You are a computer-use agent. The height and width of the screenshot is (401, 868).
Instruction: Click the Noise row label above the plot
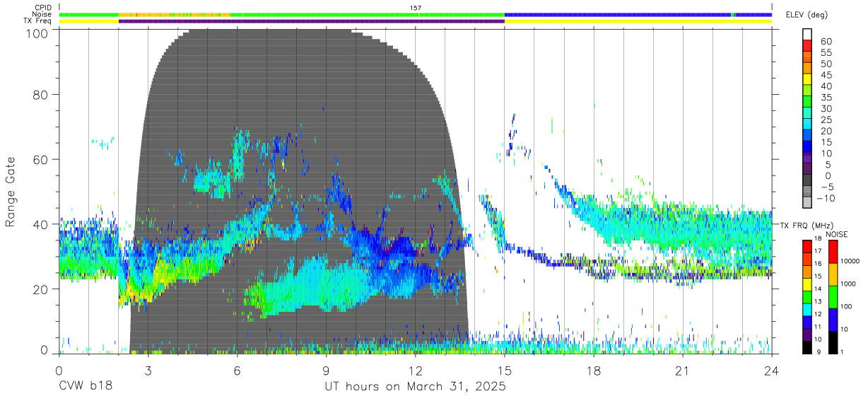tap(42, 14)
